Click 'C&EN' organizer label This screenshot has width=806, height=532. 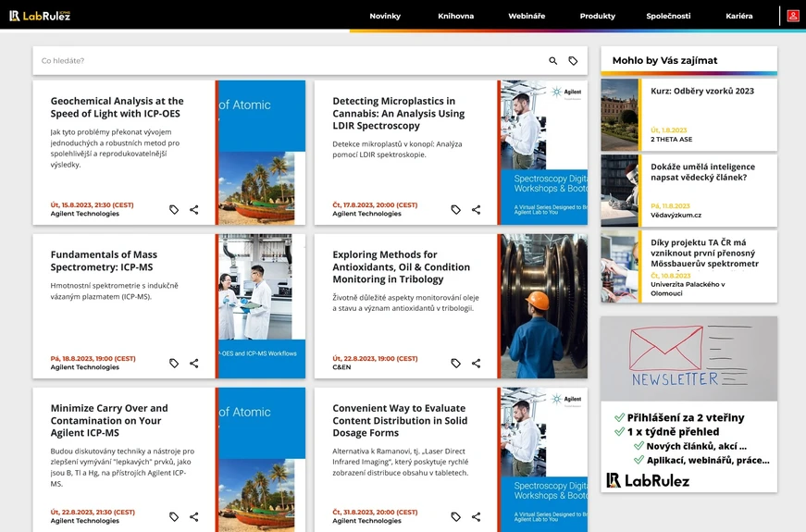click(341, 367)
